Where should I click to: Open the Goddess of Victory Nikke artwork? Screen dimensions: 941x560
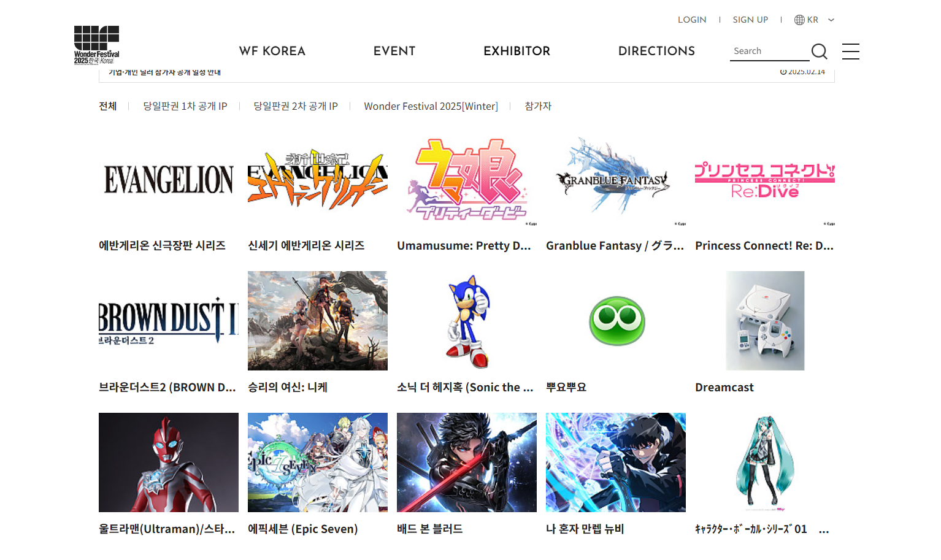[x=318, y=321]
